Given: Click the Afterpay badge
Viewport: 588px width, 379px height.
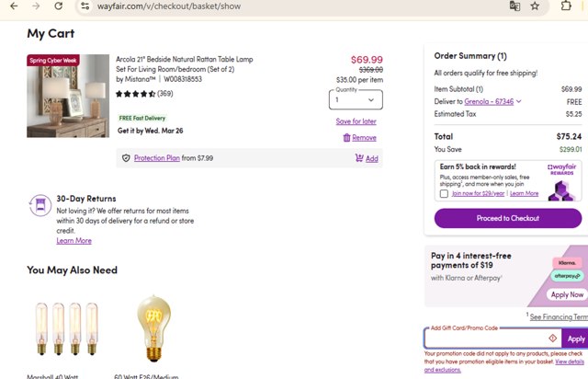Looking at the screenshot, I should [567, 276].
